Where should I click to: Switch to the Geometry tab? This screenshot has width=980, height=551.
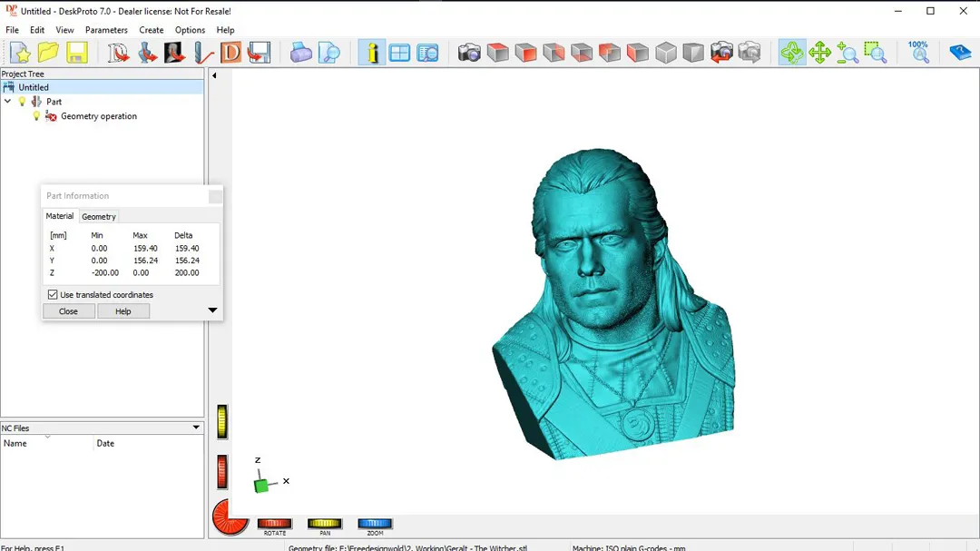point(99,216)
